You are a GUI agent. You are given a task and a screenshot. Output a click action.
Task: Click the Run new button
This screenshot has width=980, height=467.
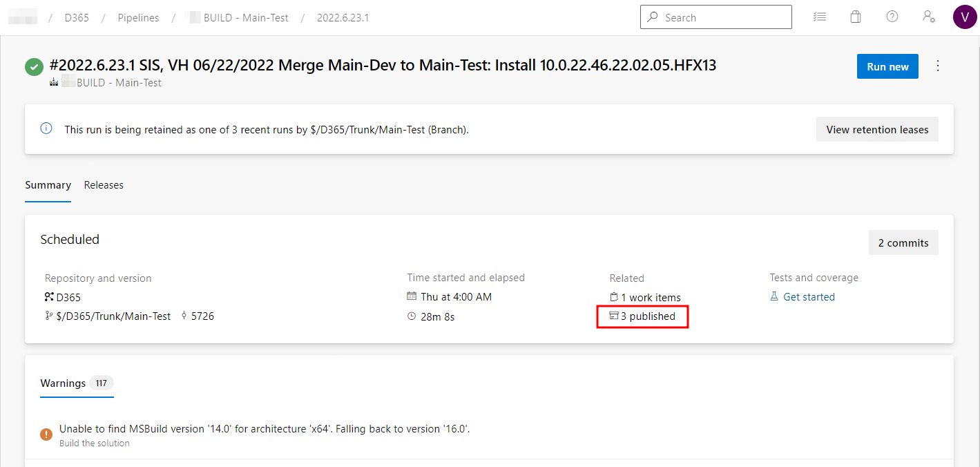click(x=887, y=66)
